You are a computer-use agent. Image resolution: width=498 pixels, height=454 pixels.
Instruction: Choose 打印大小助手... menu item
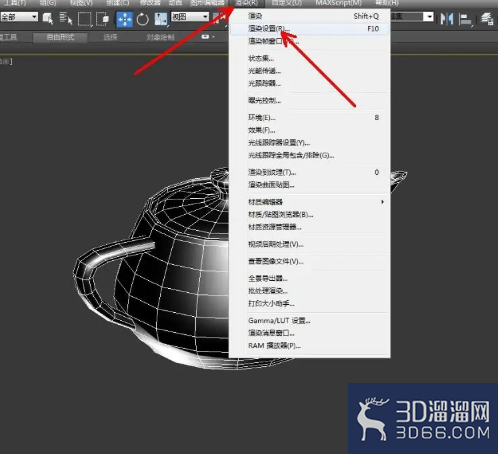point(310,303)
